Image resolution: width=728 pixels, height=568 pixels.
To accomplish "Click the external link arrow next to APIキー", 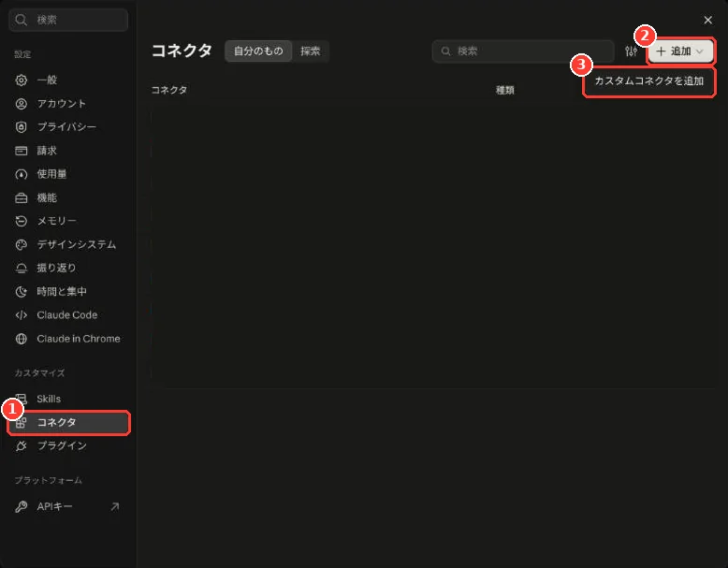I will tap(115, 506).
